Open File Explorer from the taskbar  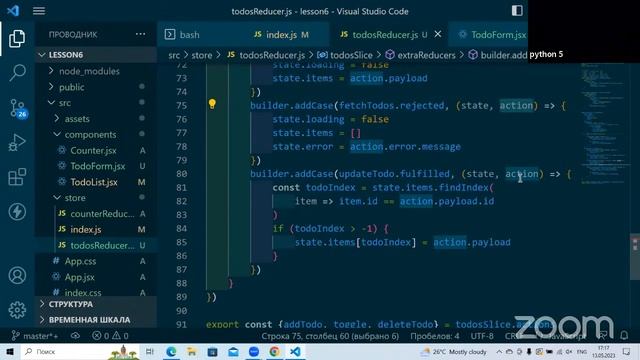pyautogui.click(x=191, y=351)
